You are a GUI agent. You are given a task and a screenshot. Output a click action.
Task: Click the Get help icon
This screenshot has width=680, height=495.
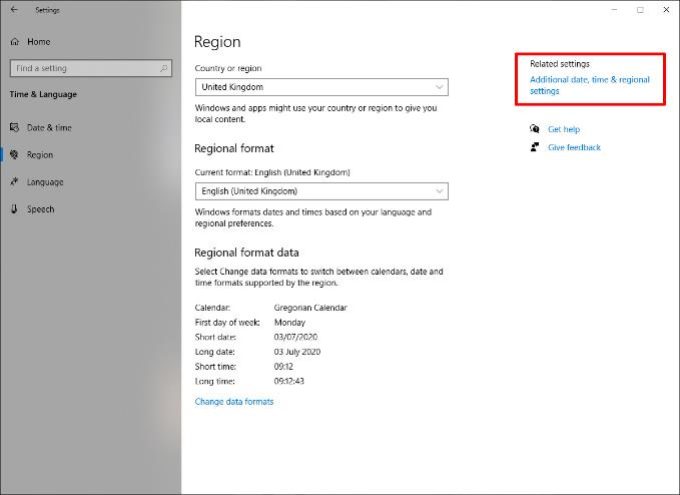click(x=535, y=129)
